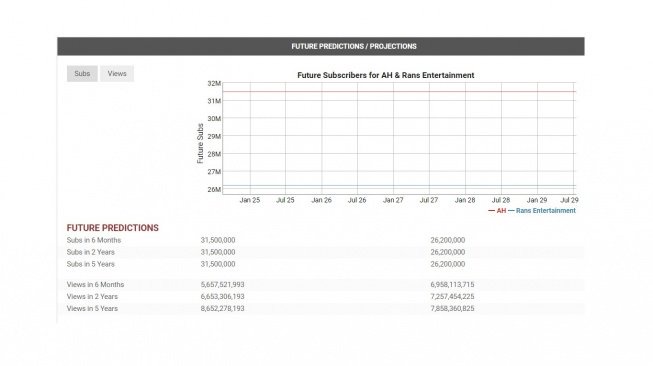The image size is (653, 366).
Task: Click the Jul 28 x-axis label
Action: (x=501, y=200)
